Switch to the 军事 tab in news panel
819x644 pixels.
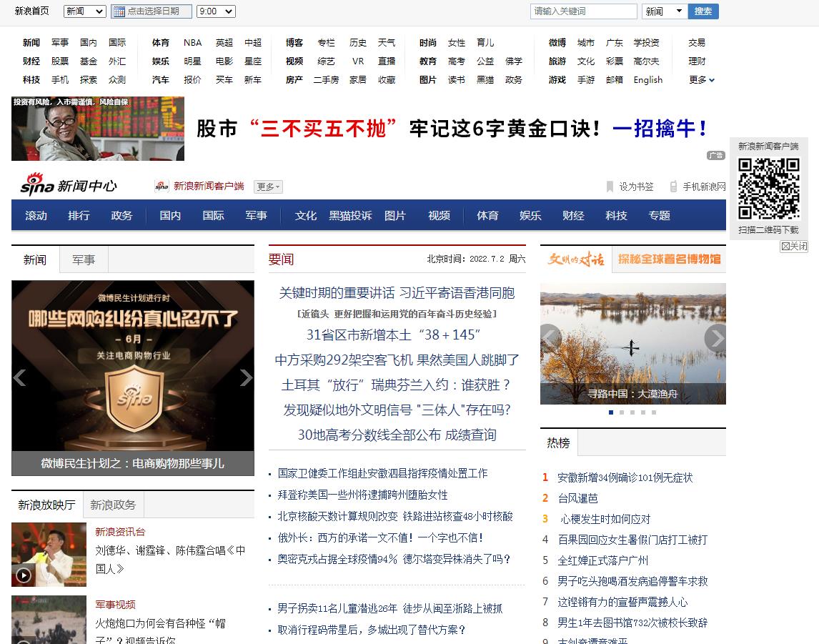(84, 259)
